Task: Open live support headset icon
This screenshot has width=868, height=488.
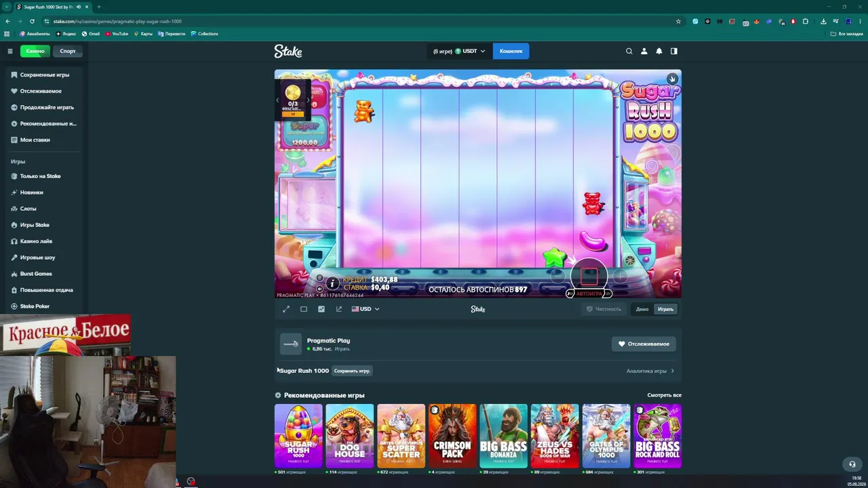Action: 852,464
